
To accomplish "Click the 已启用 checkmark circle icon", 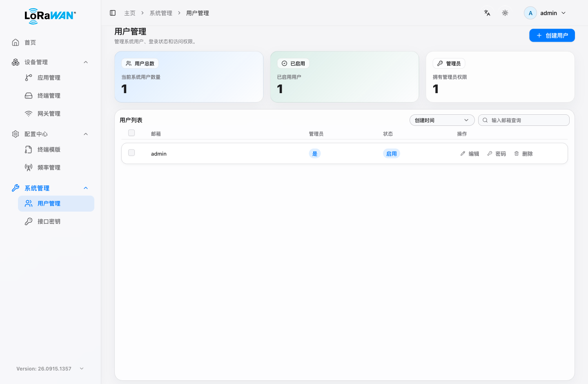I will point(284,63).
